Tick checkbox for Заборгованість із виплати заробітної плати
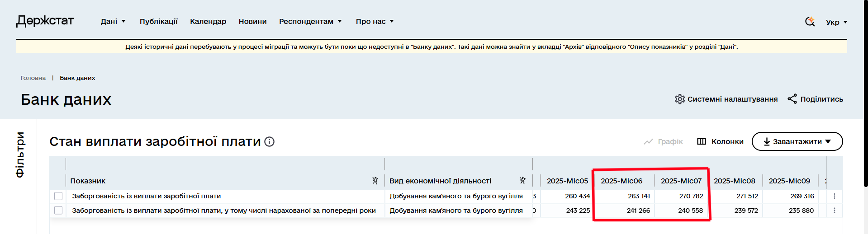The height and width of the screenshot is (234, 868). pyautogui.click(x=58, y=196)
